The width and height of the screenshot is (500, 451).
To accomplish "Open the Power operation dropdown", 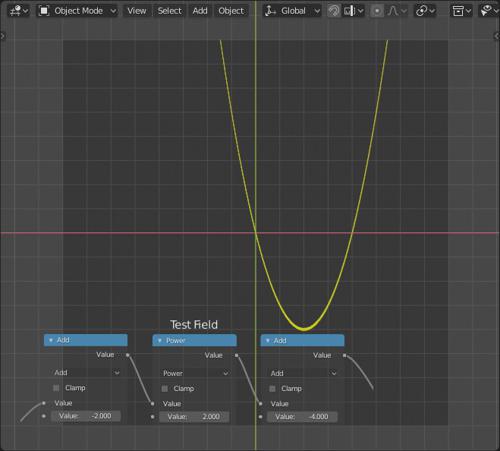I will 195,373.
